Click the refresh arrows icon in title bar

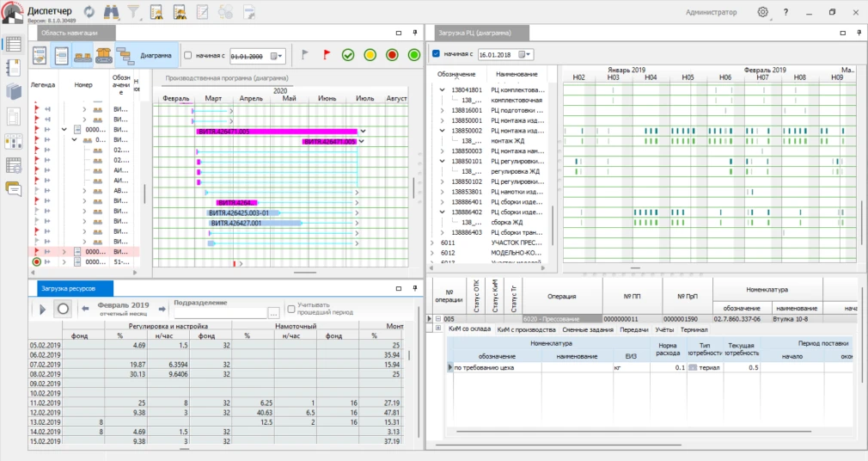click(x=89, y=12)
